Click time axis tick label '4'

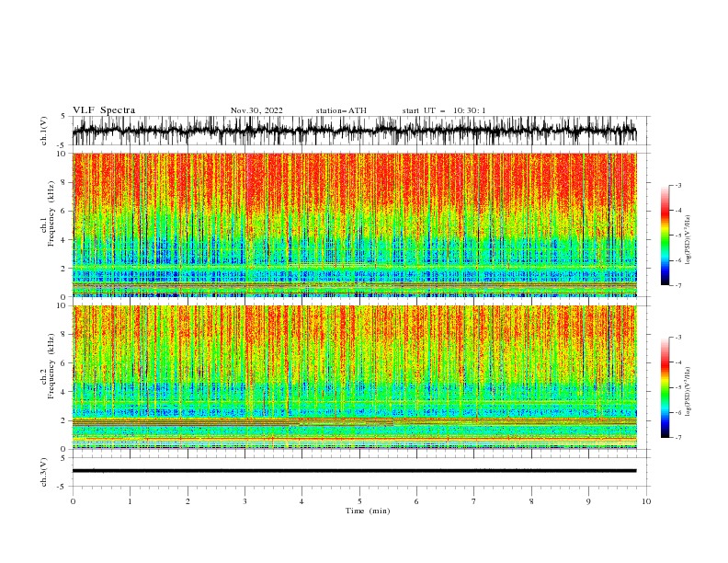pyautogui.click(x=301, y=501)
